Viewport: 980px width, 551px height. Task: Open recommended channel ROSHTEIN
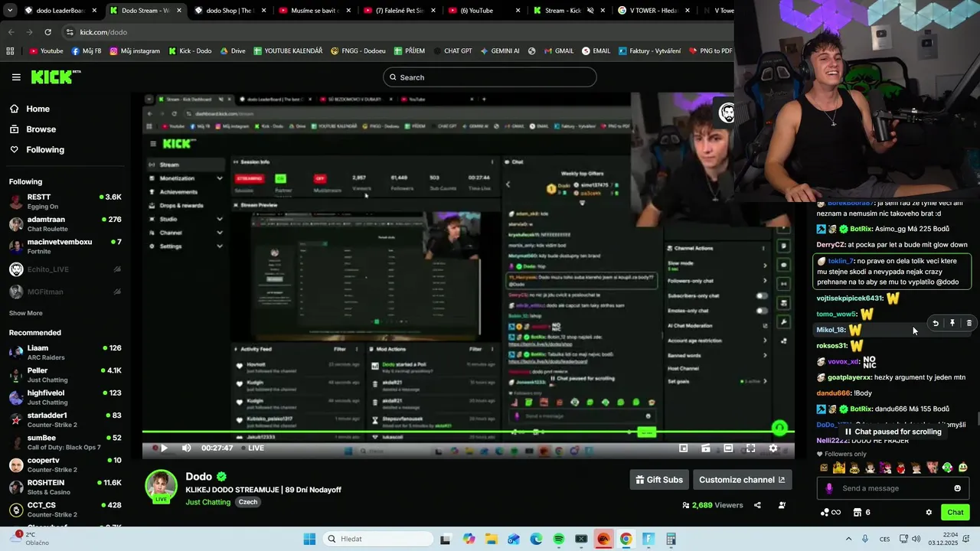point(64,487)
